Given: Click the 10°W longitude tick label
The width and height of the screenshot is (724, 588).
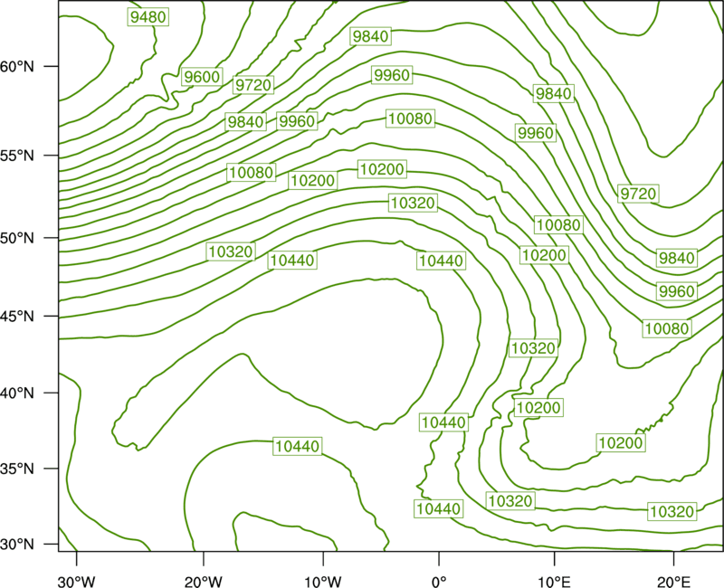Looking at the screenshot, I should 323,582.
